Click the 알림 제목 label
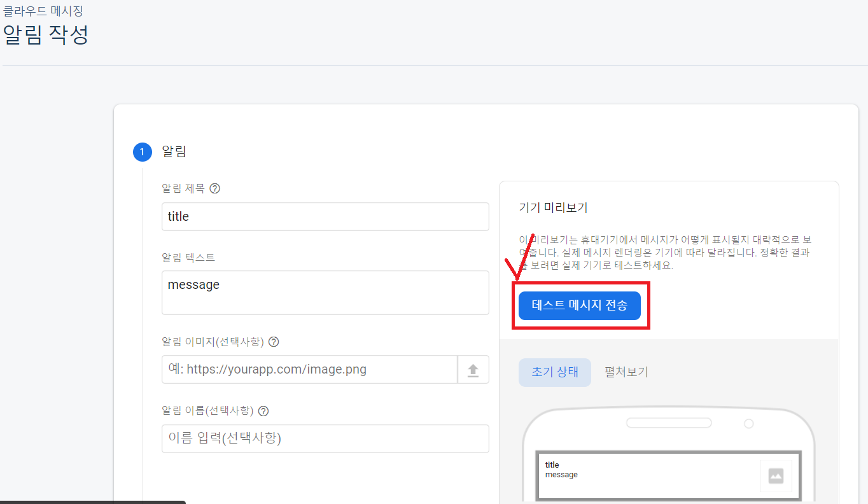Viewport: 868px width, 504px height. (183, 188)
